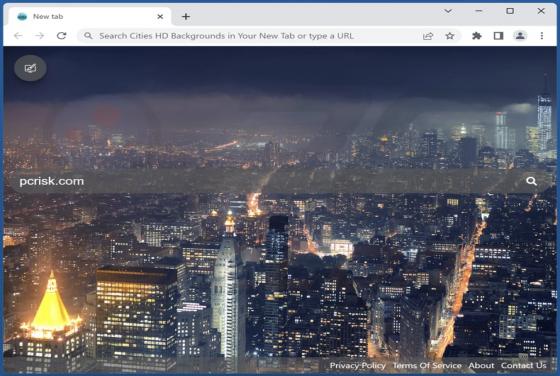Open a new tab with plus button

186,16
